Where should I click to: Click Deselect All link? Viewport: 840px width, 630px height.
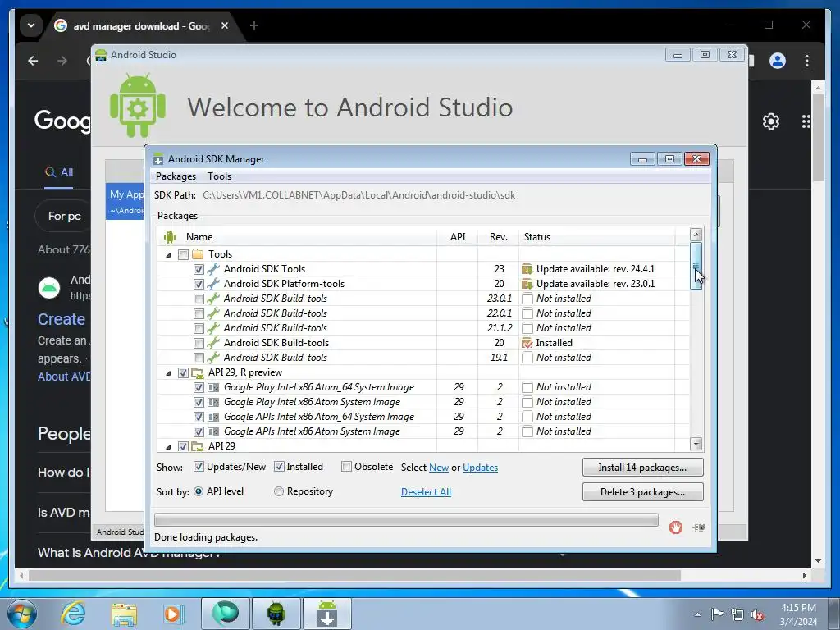point(426,492)
